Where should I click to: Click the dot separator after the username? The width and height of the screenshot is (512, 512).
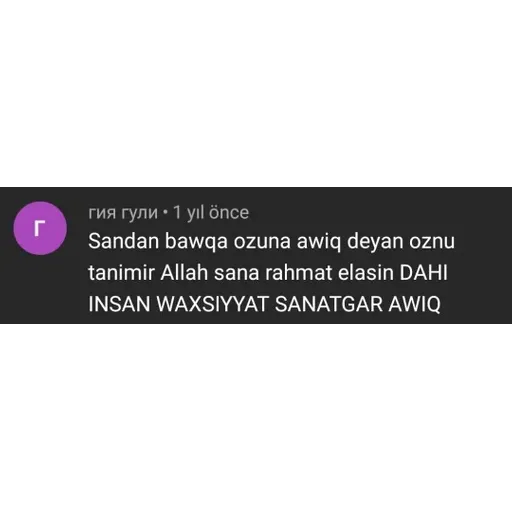point(166,212)
